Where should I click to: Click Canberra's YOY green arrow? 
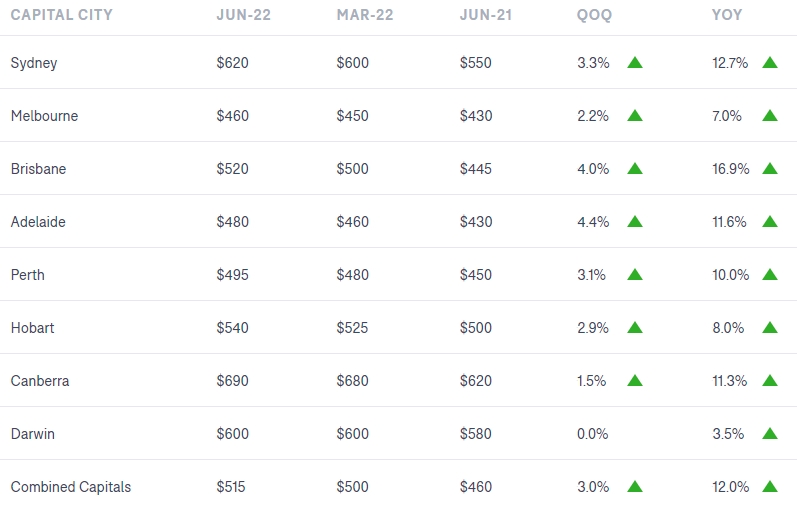[x=770, y=380]
